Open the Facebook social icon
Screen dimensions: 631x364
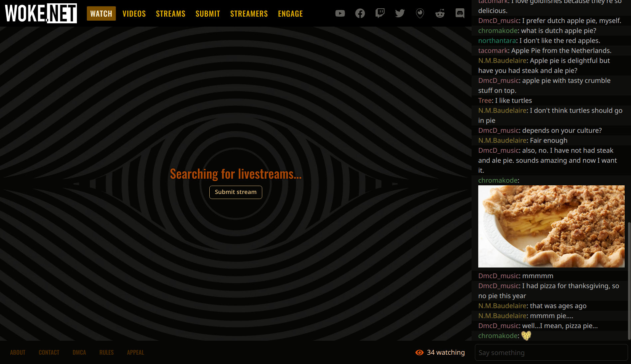click(360, 13)
